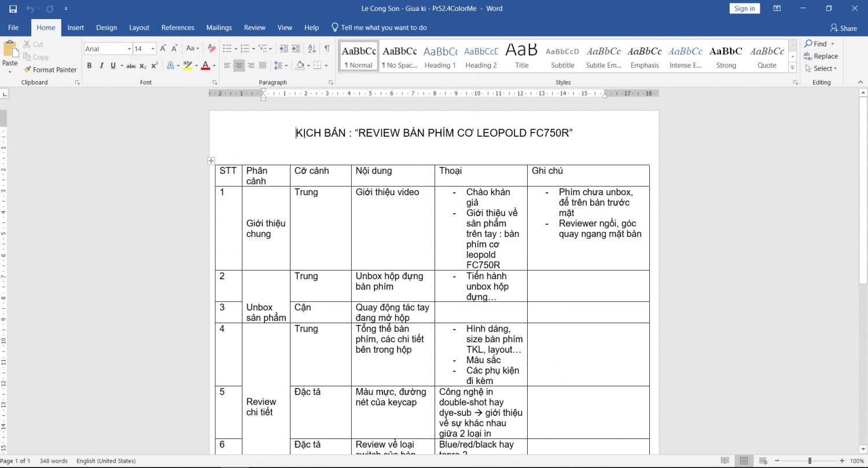This screenshot has height=468, width=868.
Task: Apply the Heading 1 style
Action: (440, 56)
